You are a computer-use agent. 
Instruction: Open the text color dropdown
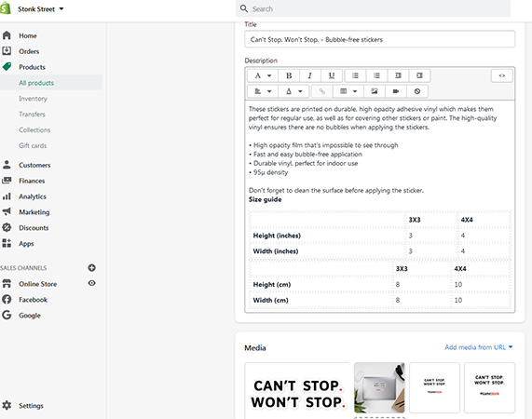point(293,91)
